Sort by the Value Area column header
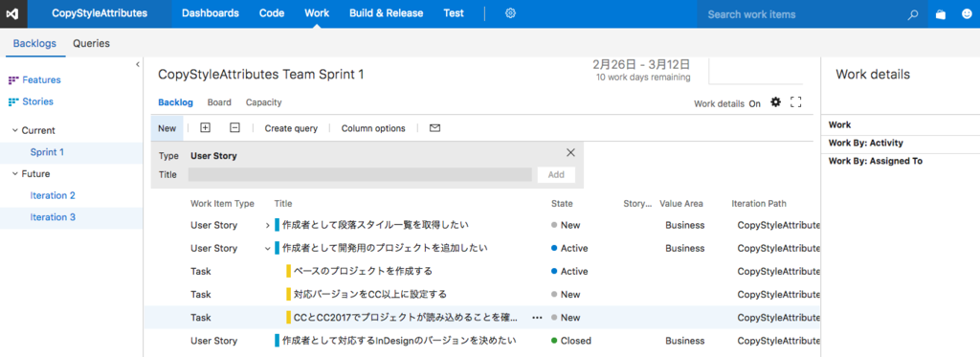Viewport: 980px width, 357px height. pos(681,203)
